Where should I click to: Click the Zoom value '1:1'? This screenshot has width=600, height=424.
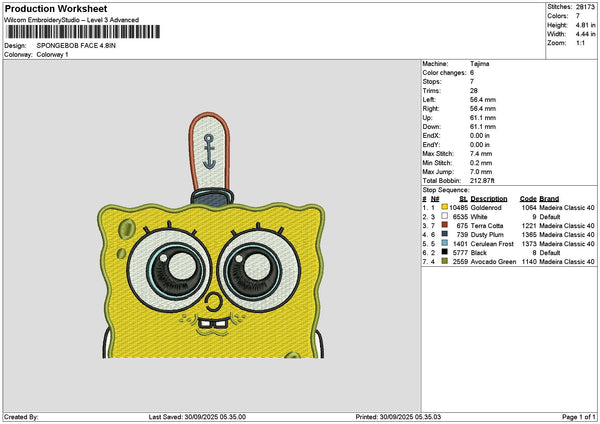[x=580, y=43]
